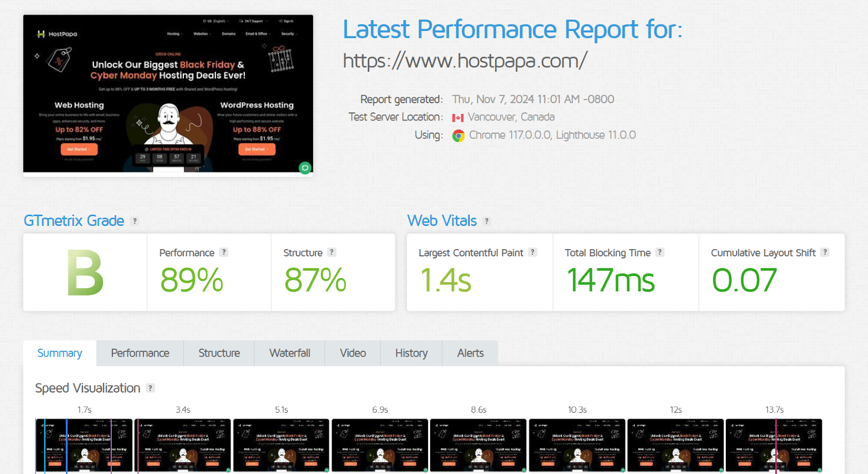This screenshot has height=474, width=868.
Task: Click the Web Vitals heading
Action: [442, 221]
